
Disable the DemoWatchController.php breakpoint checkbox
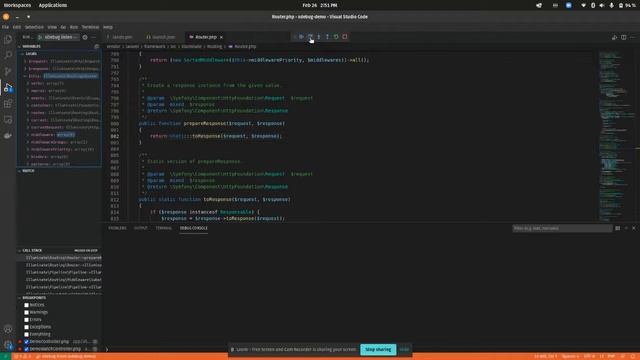pos(27,349)
